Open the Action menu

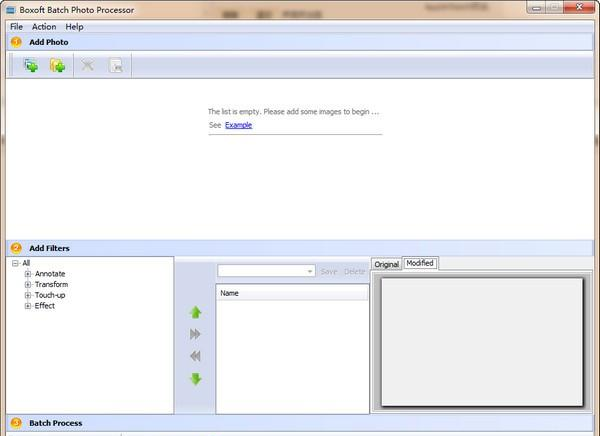(44, 27)
